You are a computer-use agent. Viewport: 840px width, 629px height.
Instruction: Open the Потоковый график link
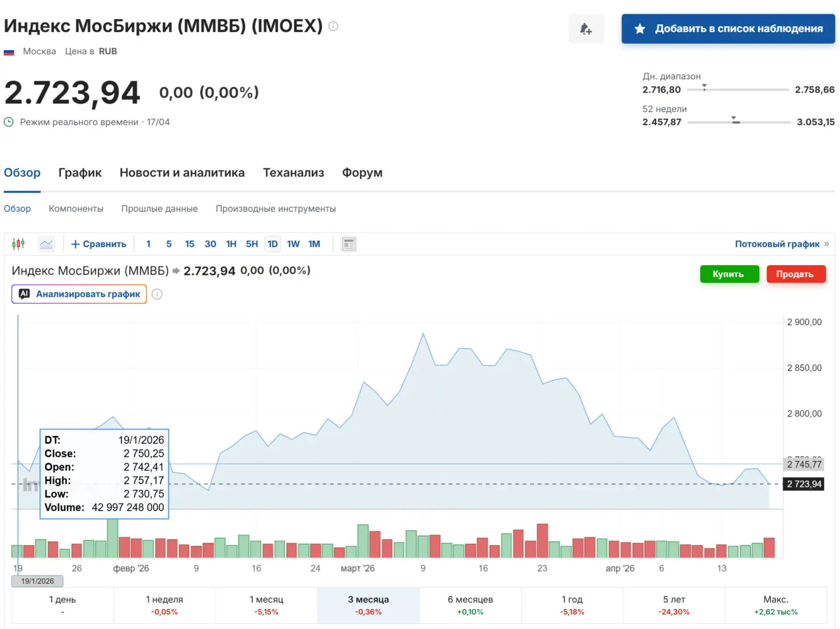tap(781, 244)
